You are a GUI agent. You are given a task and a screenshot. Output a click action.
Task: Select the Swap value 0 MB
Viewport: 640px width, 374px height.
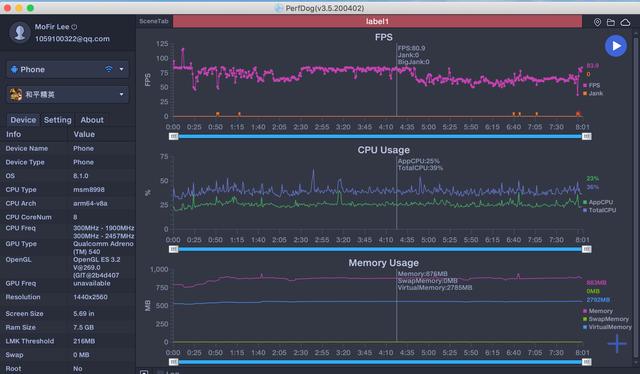81,355
